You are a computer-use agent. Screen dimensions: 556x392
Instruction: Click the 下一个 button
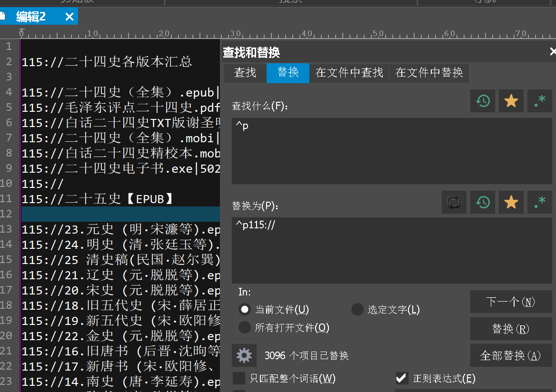tap(511, 302)
